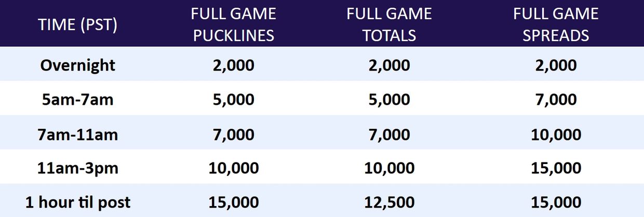Image resolution: width=644 pixels, height=217 pixels.
Task: Click the 12,500 totals cell
Action: click(x=389, y=202)
